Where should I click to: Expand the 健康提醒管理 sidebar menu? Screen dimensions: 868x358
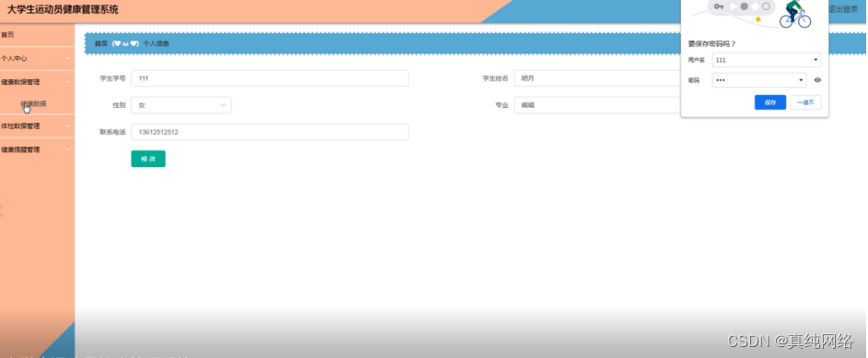[37, 149]
